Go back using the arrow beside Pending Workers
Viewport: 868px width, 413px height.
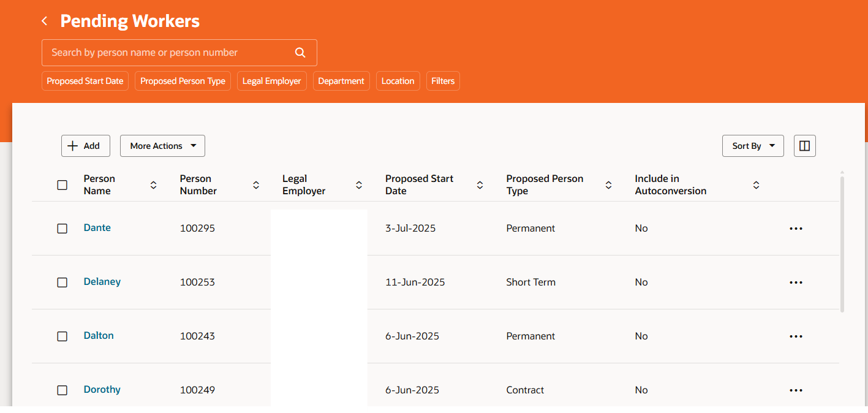[x=44, y=21]
